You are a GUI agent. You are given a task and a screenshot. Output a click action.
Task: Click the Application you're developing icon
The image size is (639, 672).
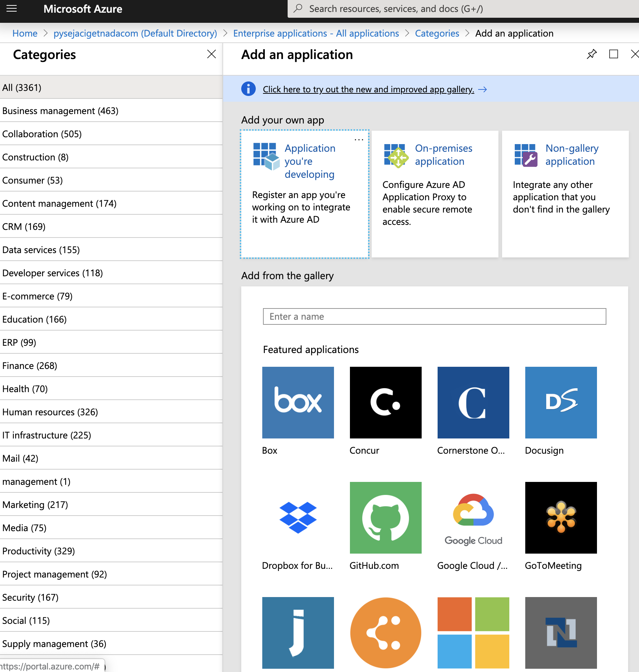tap(266, 156)
